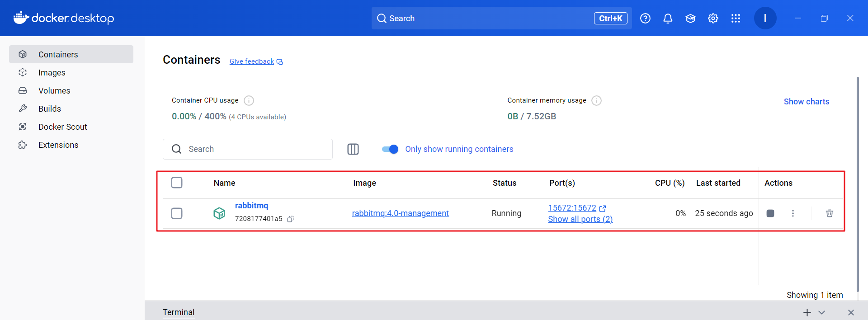Click the Port(s) column header

click(562, 183)
